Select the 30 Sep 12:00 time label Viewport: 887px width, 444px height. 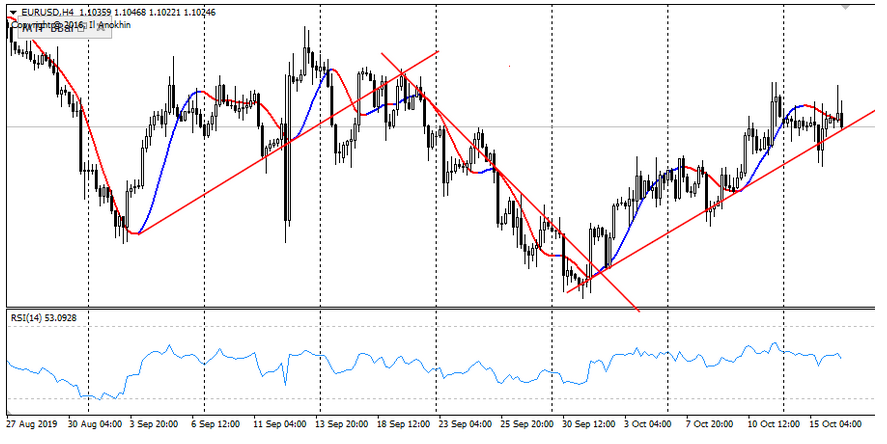591,424
